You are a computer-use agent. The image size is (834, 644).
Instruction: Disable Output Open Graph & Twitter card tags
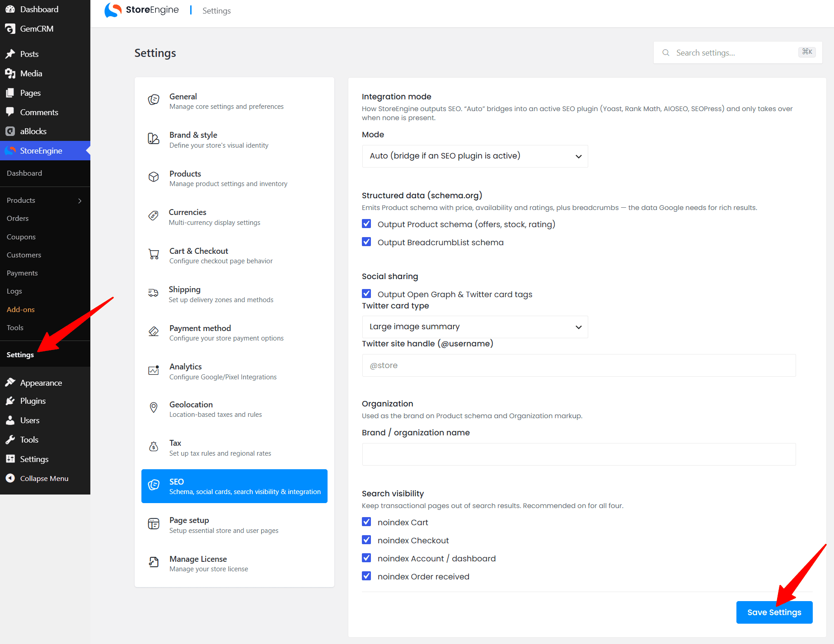366,294
